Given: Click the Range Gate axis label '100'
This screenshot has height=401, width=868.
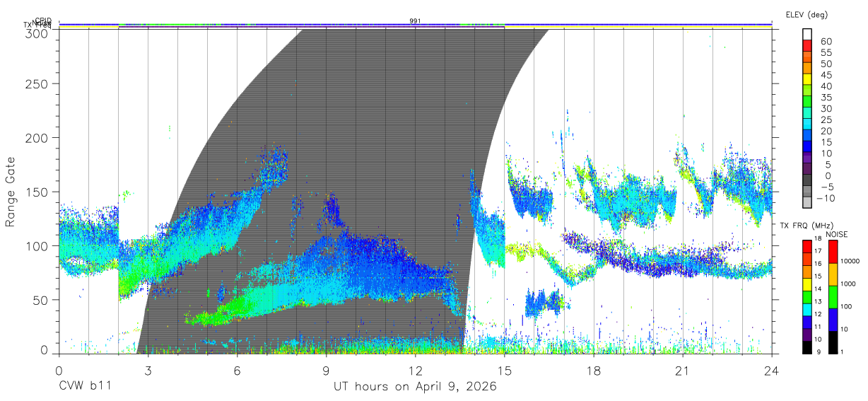Looking at the screenshot, I should point(38,246).
